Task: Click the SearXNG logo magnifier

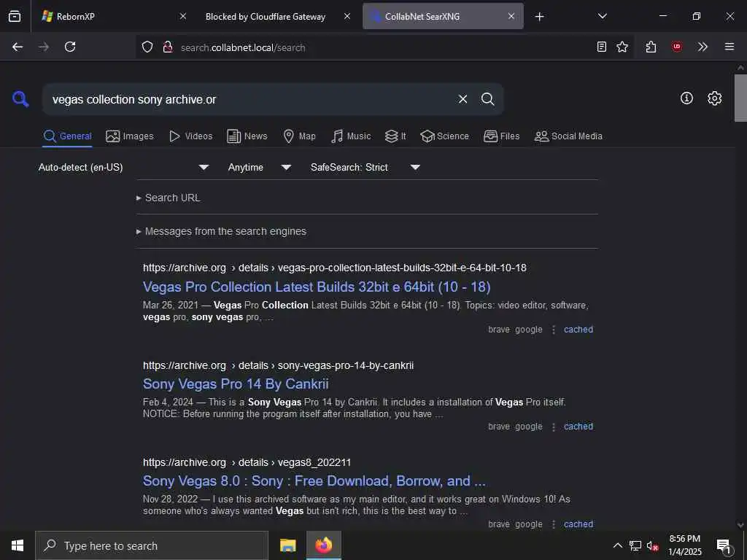Action: (20, 99)
